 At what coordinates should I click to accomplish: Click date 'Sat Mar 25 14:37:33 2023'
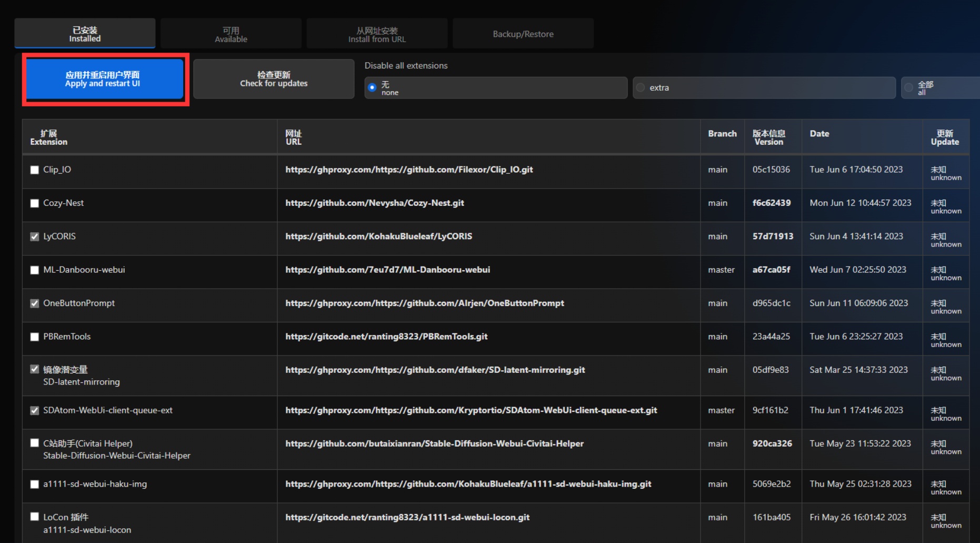pos(858,370)
